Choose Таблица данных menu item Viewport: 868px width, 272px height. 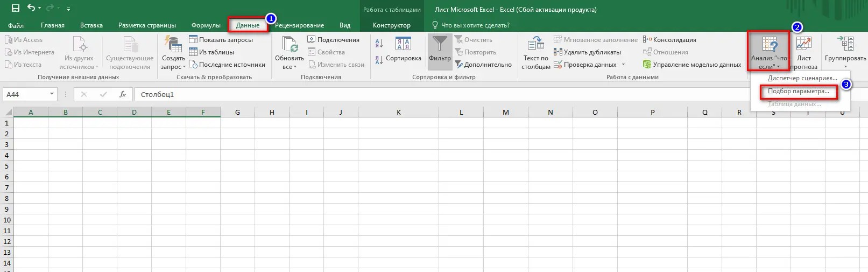[x=794, y=104]
